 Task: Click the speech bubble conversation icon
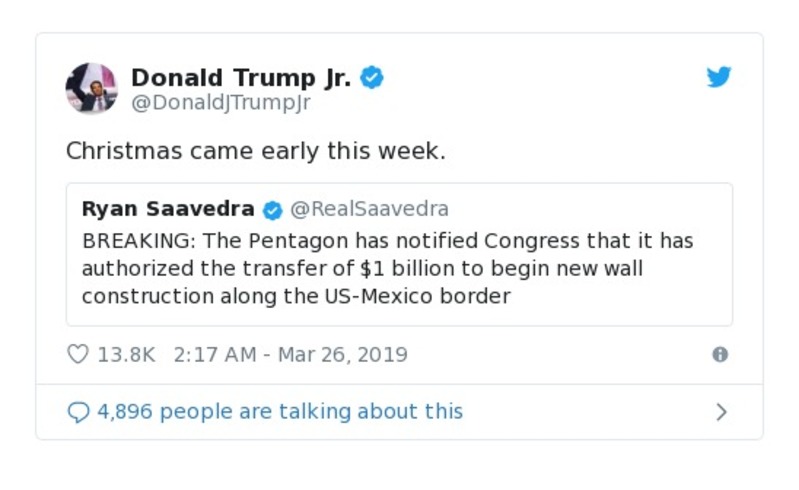[x=78, y=412]
